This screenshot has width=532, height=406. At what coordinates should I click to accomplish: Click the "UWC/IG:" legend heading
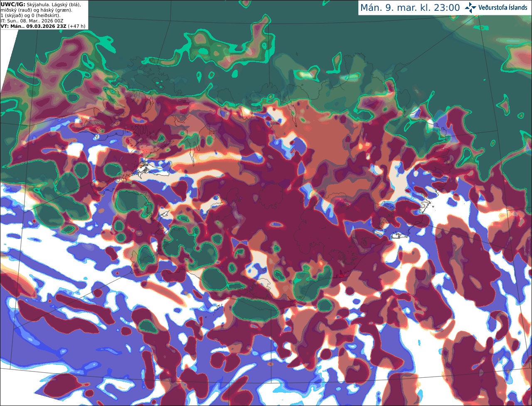click(13, 4)
